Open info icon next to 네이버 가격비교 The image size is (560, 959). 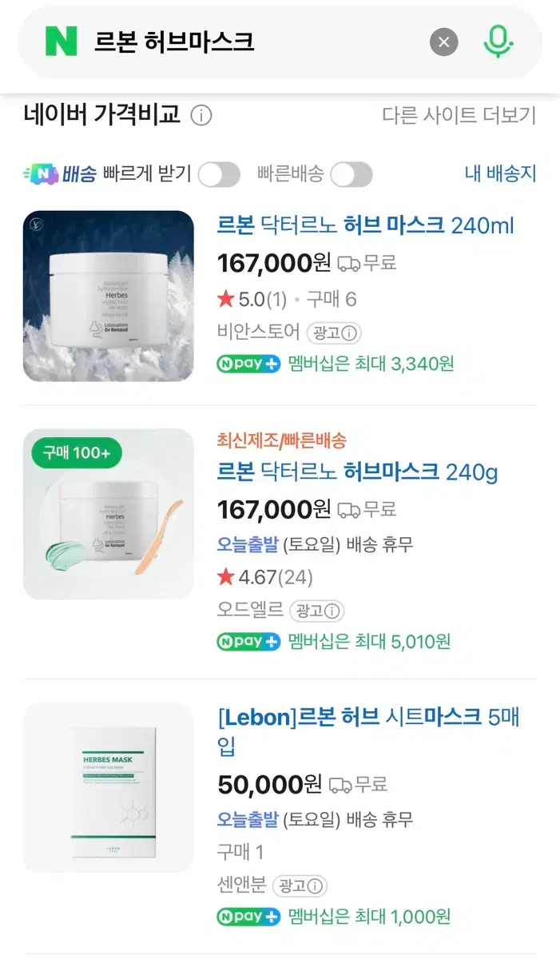point(201,116)
